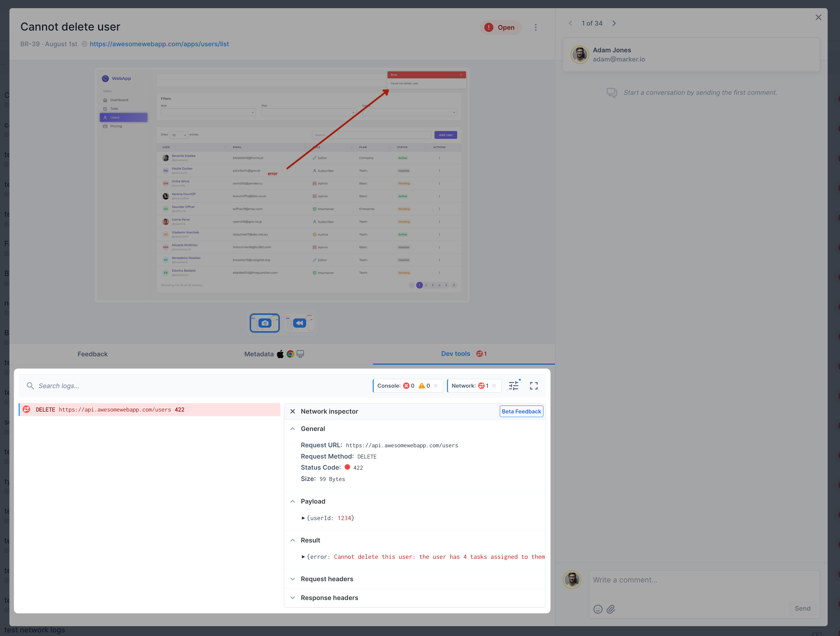
Task: Click the Chrome browser icon in Metadata tab
Action: point(290,354)
